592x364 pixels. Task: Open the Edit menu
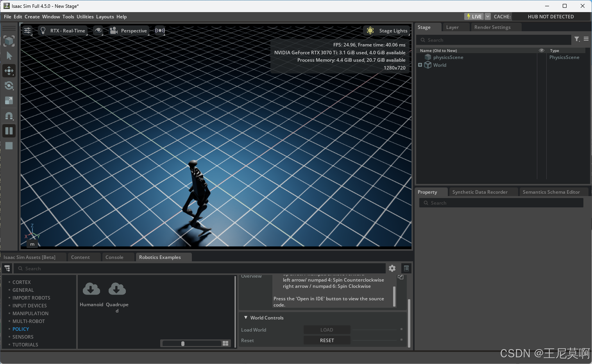point(18,17)
